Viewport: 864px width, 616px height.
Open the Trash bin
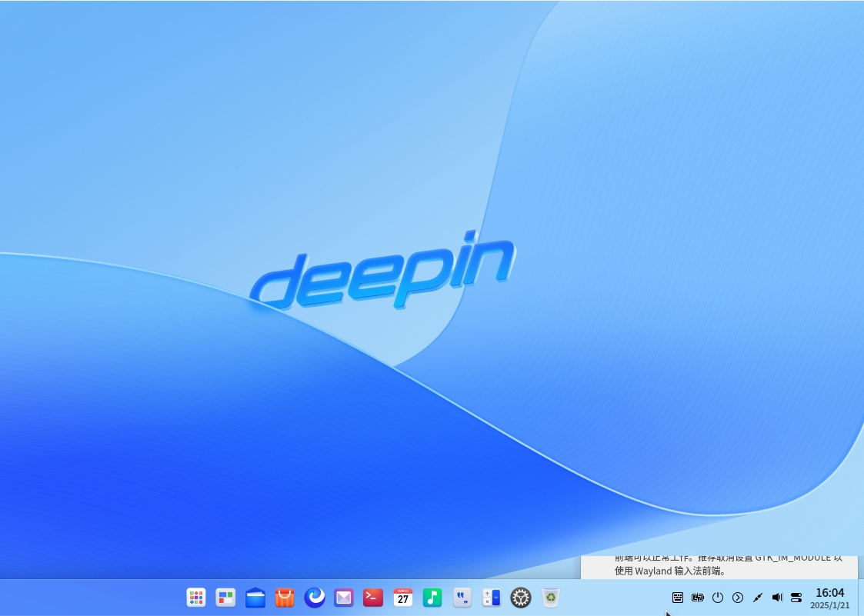[550, 598]
